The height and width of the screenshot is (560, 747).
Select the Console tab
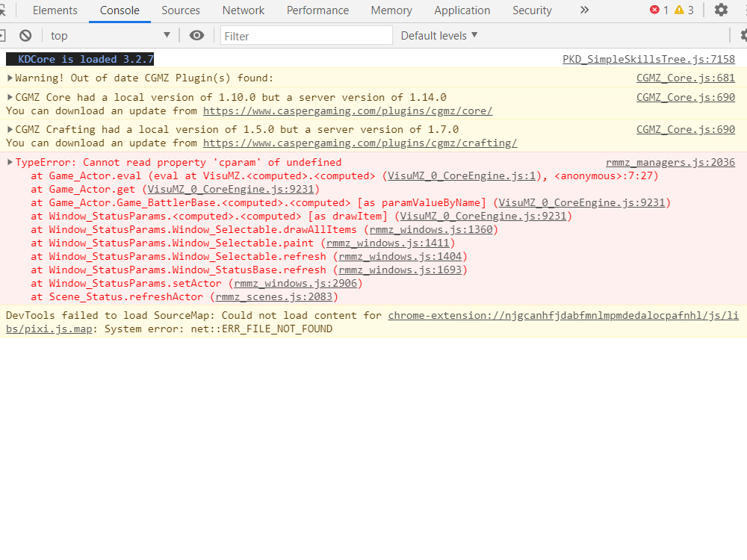pos(120,10)
